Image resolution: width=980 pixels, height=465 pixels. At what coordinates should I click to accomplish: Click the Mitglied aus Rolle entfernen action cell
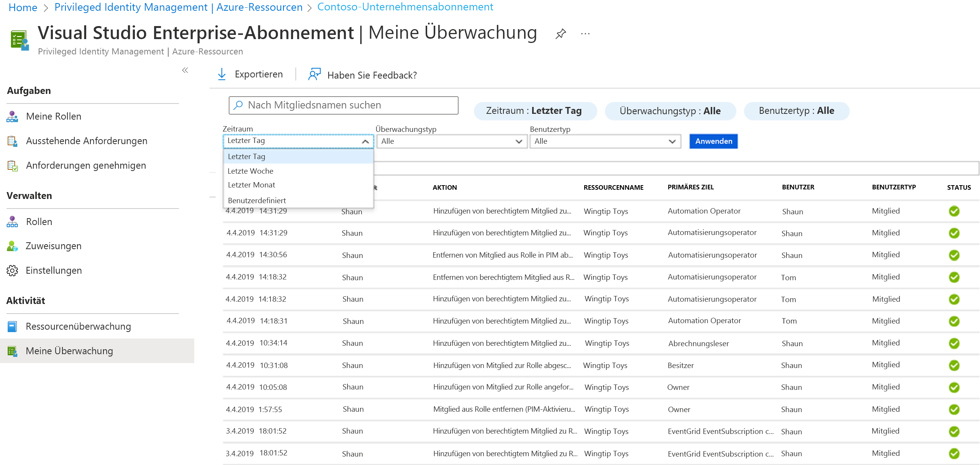click(x=504, y=409)
